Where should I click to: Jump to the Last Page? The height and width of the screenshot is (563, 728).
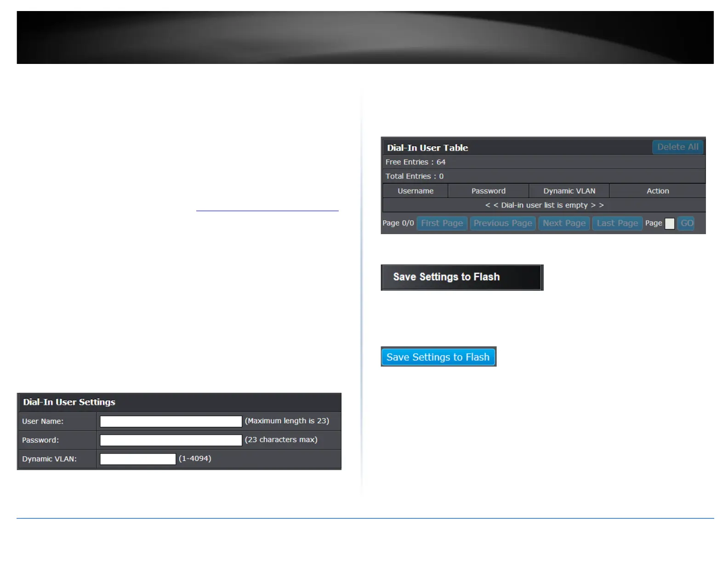click(x=617, y=224)
